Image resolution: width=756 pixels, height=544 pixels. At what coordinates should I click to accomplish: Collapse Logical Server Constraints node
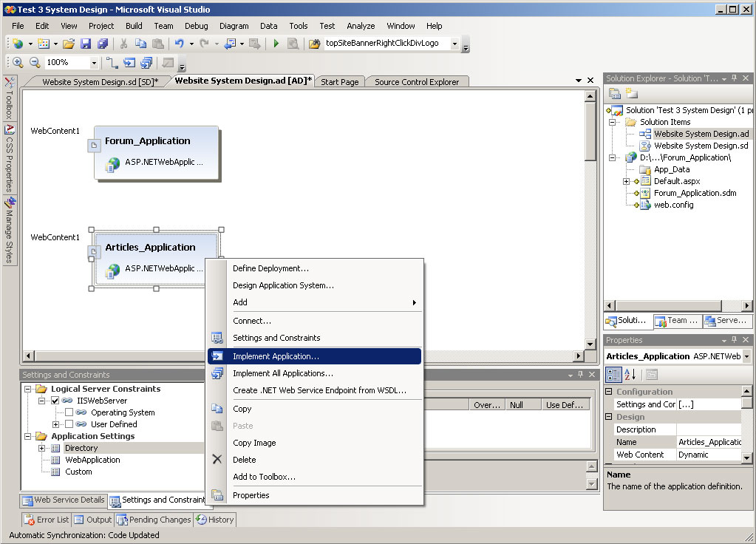click(x=27, y=389)
